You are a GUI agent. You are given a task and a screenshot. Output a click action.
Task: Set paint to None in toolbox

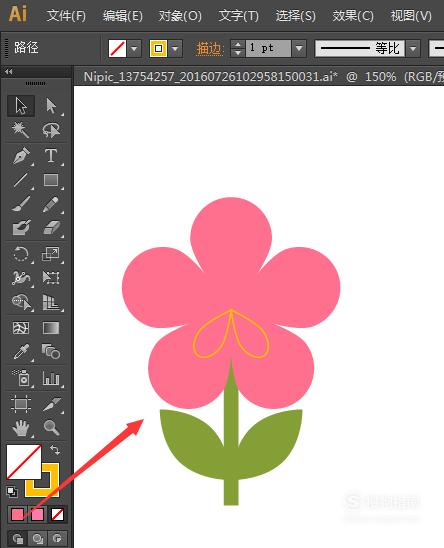point(57,514)
